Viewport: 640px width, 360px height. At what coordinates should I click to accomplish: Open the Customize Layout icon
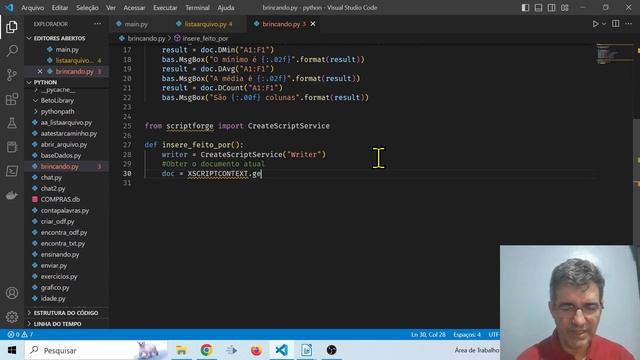564,8
